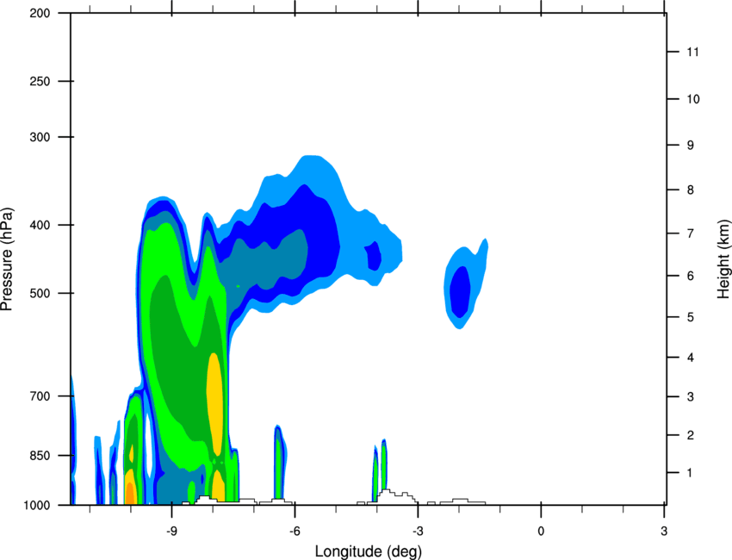This screenshot has width=732, height=560.
Task: Click the 500 hPa pressure axis label
Action: coord(40,293)
